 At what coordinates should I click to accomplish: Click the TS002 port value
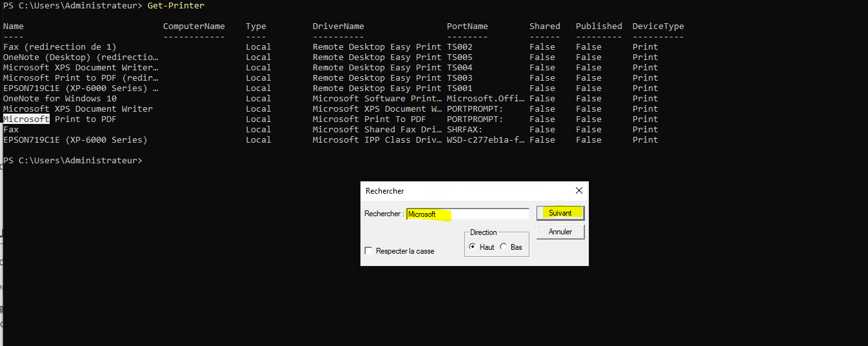point(460,47)
